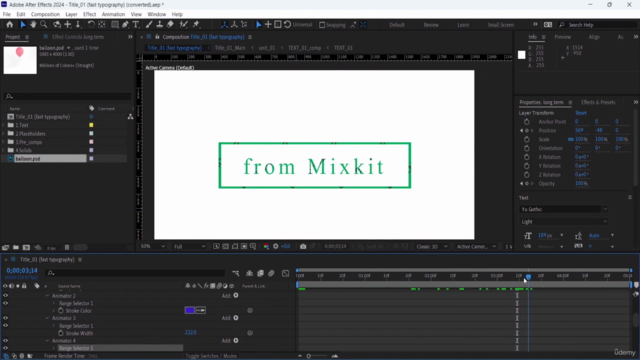This screenshot has width=640, height=360.
Task: Switch to Effect Controls long term tab
Action: click(78, 37)
